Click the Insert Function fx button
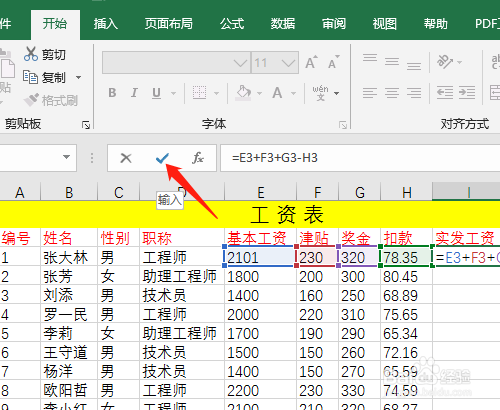500x410 pixels. point(198,158)
